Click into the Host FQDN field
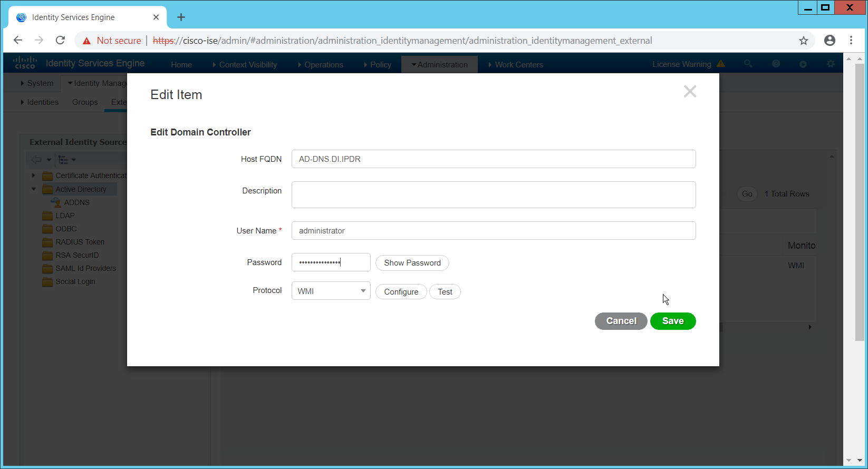 pyautogui.click(x=493, y=159)
